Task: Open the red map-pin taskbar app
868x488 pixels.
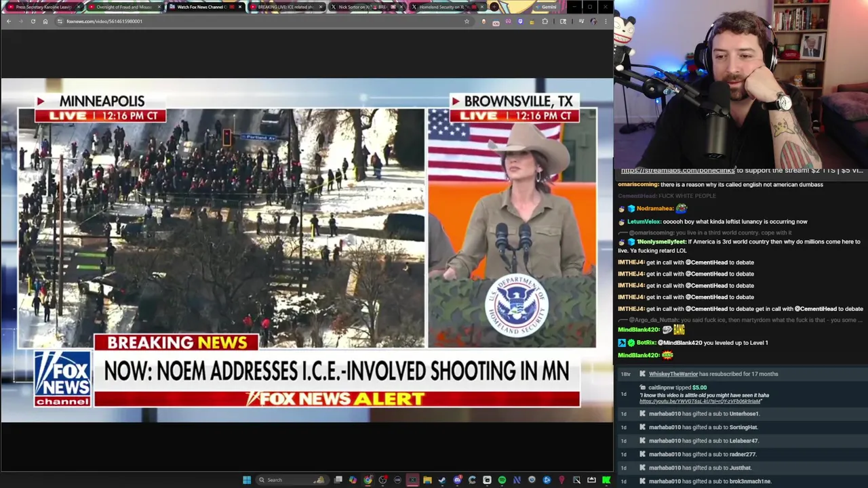Action: click(x=561, y=480)
